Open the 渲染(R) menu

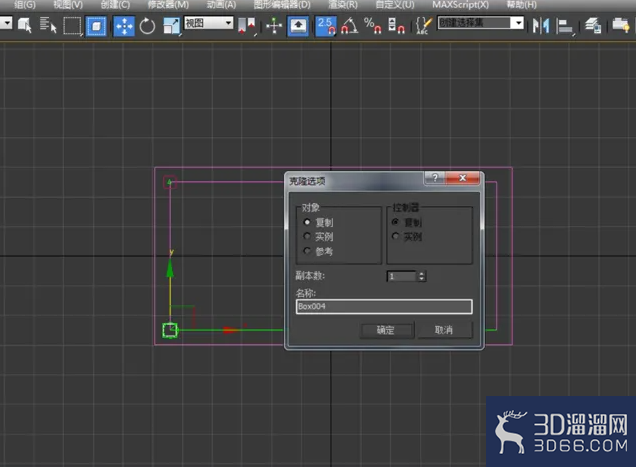[343, 5]
